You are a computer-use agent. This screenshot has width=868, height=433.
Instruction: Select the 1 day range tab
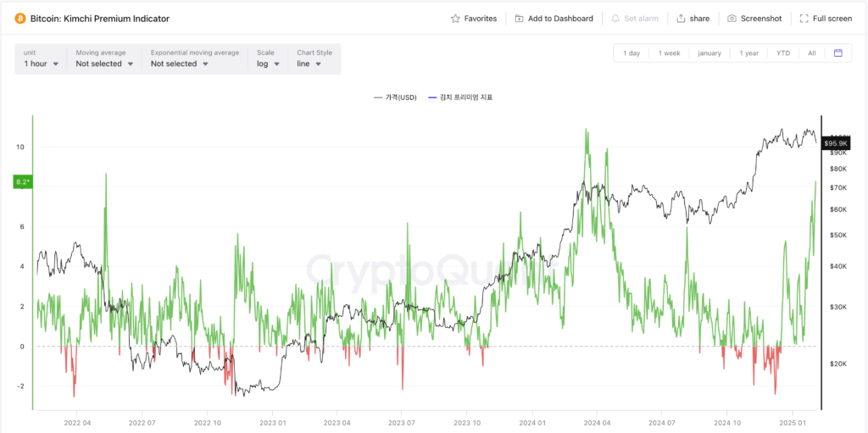(631, 53)
